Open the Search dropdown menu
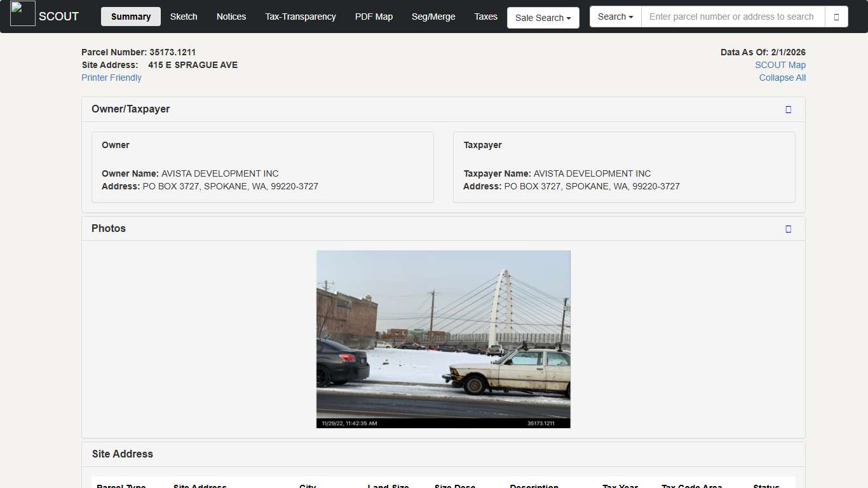The width and height of the screenshot is (868, 488). tap(614, 17)
